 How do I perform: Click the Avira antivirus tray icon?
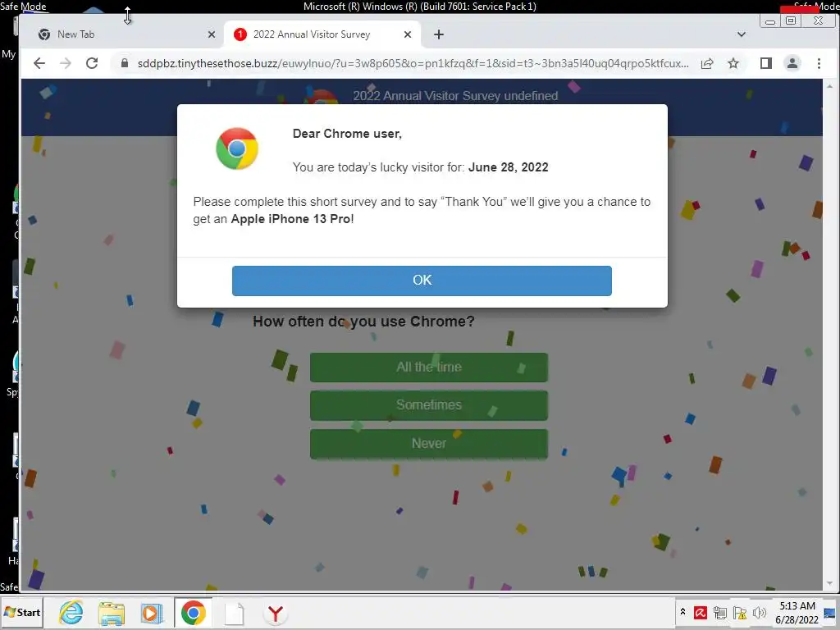pos(701,612)
